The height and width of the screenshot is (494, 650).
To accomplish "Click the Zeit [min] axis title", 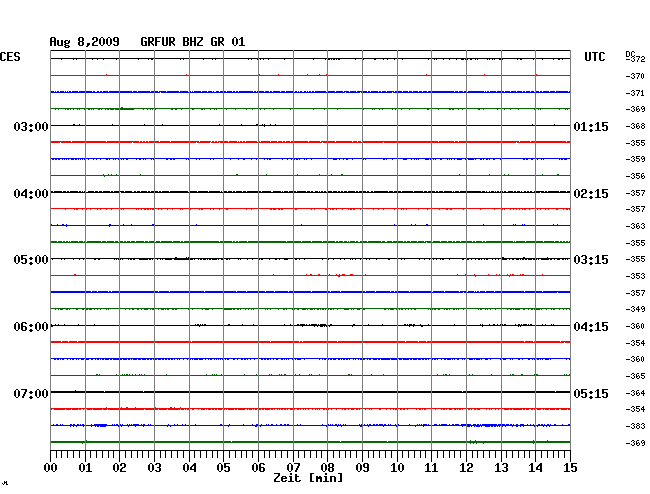I will 308,478.
